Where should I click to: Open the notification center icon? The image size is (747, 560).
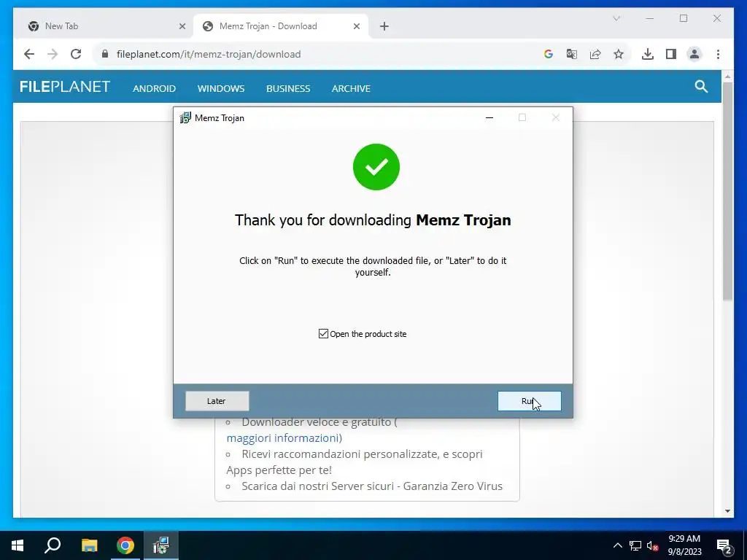pos(724,547)
